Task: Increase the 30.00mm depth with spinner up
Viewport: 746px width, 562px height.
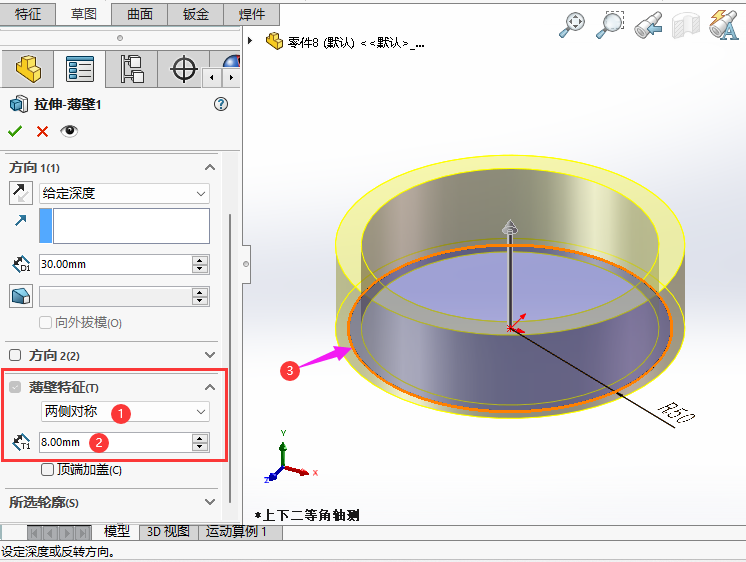Action: [x=200, y=260]
